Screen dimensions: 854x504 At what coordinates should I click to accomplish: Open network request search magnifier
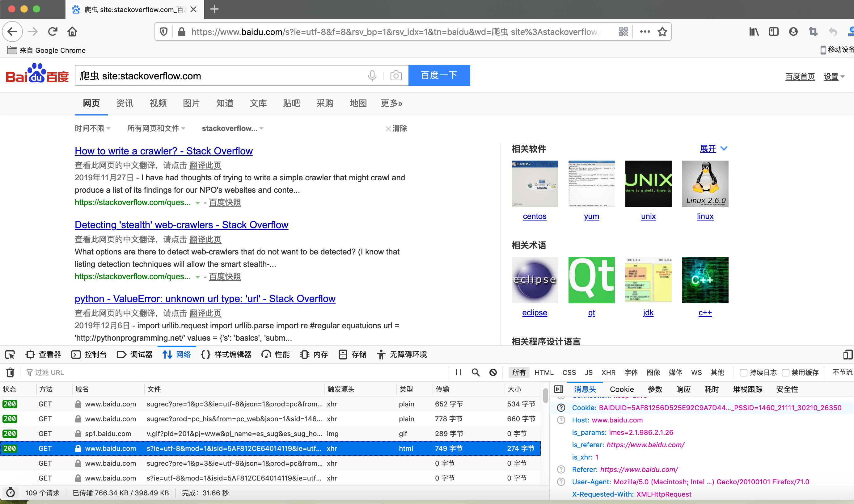coord(476,372)
